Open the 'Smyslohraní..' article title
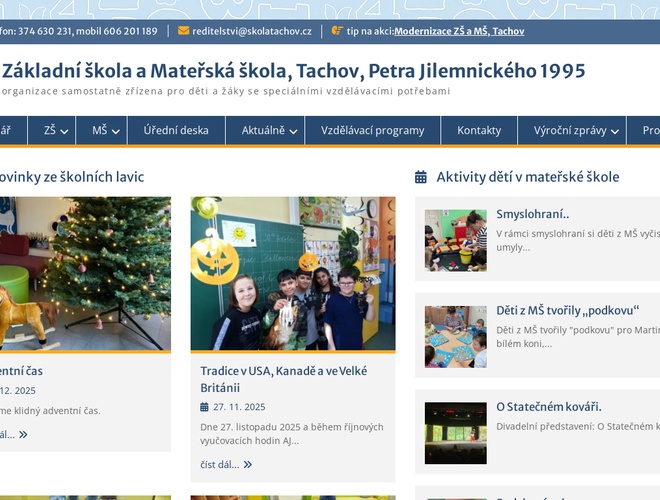The image size is (660, 500). click(x=533, y=214)
